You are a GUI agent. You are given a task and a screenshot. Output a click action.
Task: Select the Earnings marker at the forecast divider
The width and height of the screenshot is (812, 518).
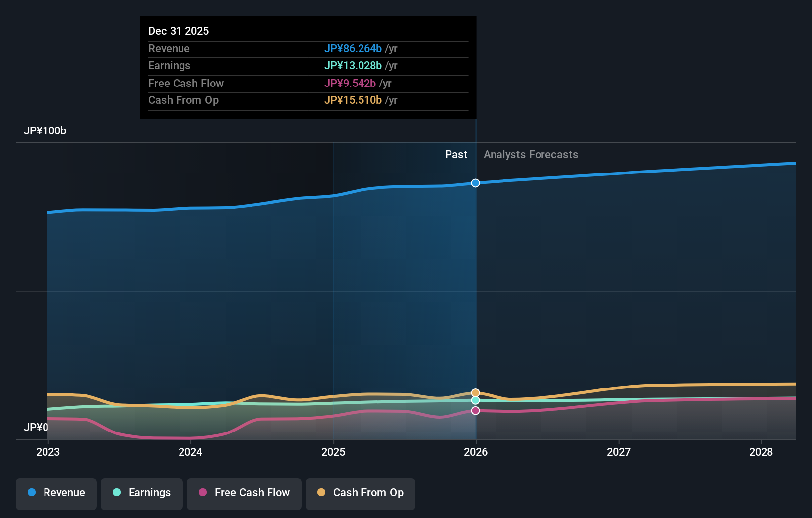click(x=475, y=401)
